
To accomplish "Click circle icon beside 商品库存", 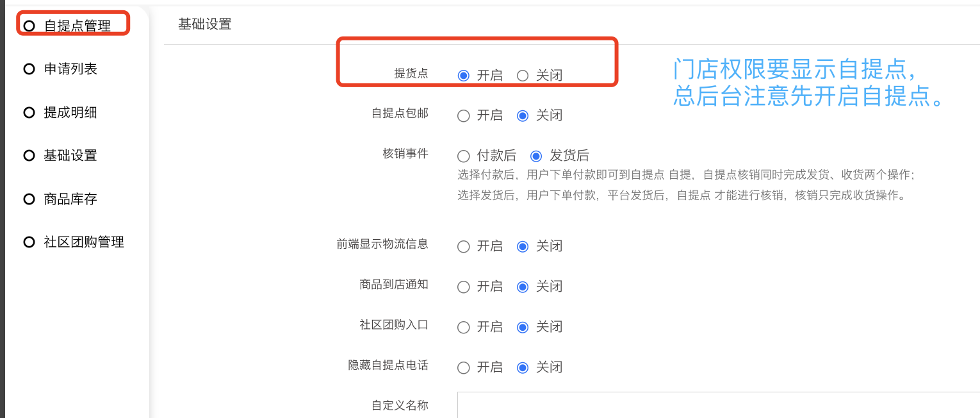I will [x=29, y=199].
